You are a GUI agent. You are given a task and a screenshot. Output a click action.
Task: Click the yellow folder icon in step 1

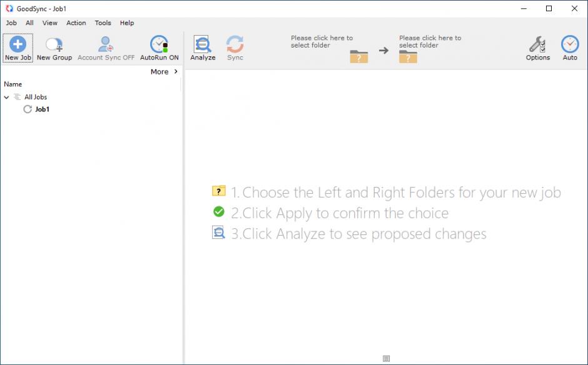[219, 191]
